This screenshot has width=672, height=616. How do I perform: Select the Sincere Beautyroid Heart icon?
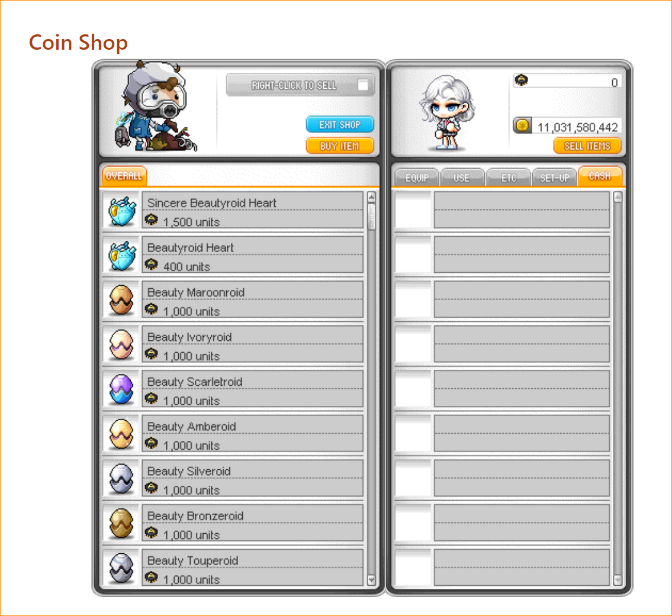click(122, 211)
